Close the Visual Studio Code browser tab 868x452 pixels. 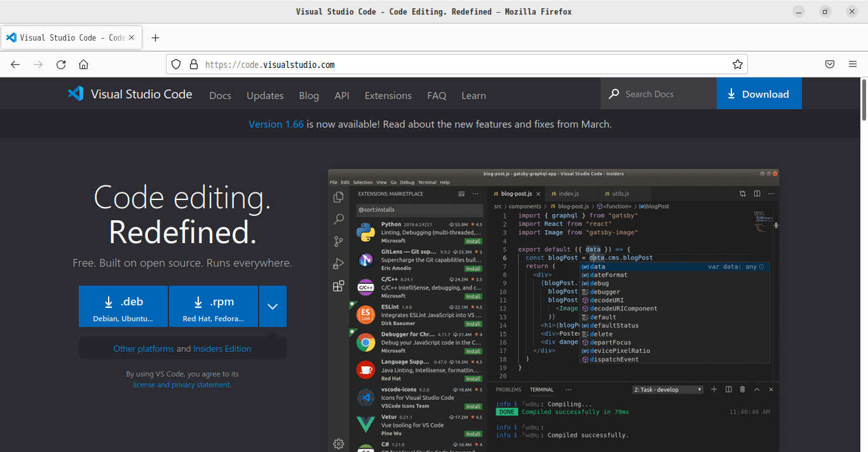pyautogui.click(x=132, y=37)
